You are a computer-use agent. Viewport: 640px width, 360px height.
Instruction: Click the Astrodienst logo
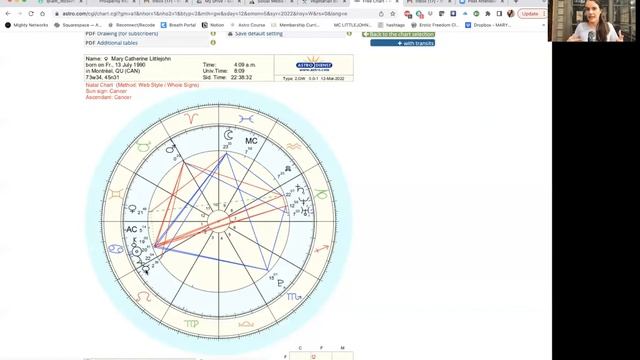tap(314, 65)
